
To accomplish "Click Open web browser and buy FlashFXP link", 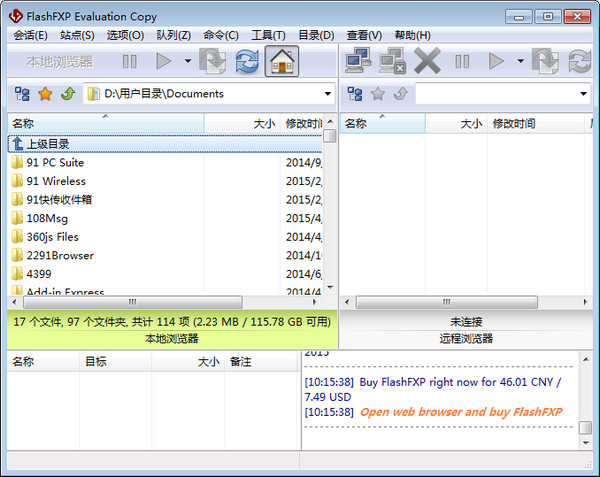I will coord(461,412).
